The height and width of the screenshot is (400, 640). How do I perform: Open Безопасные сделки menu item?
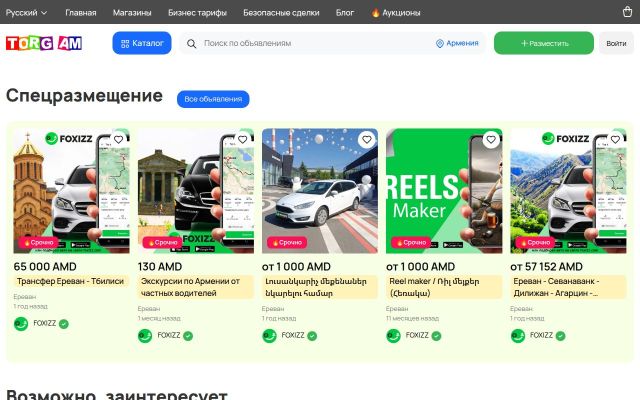pos(281,13)
